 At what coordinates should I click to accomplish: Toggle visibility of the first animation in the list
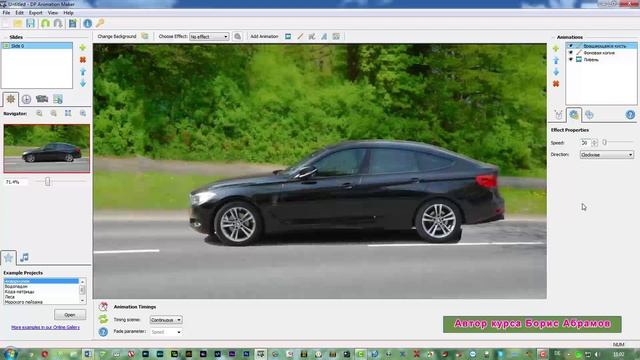click(571, 46)
